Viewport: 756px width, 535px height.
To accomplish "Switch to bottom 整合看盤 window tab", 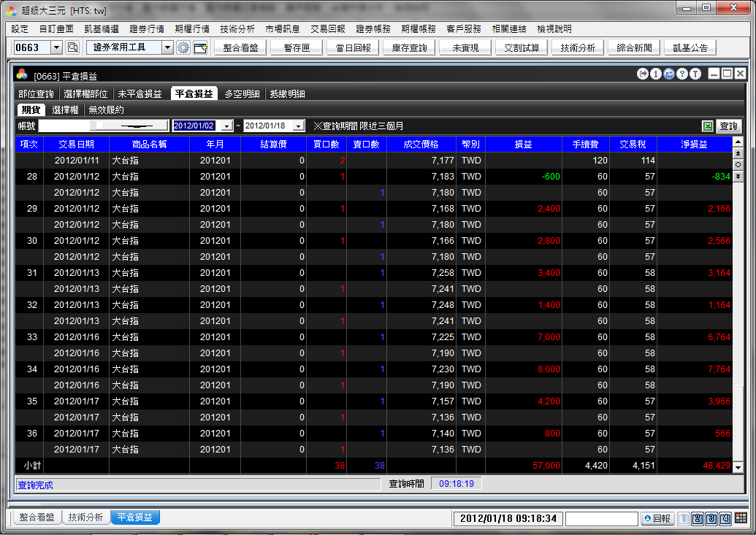I will click(x=37, y=517).
